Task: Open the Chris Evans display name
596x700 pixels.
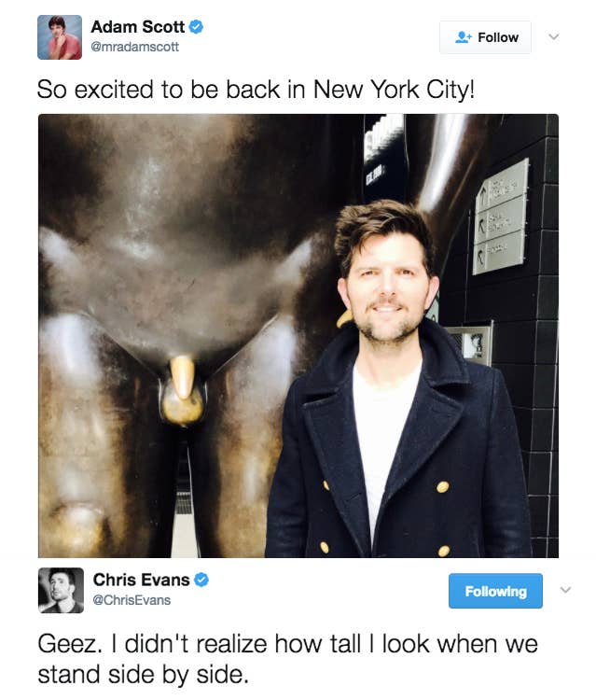Action: (x=142, y=580)
